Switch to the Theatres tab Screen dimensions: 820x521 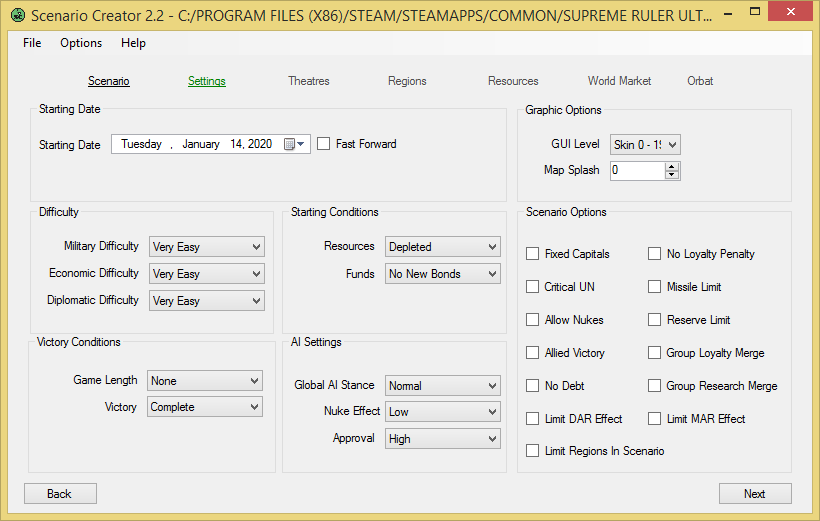pyautogui.click(x=309, y=81)
